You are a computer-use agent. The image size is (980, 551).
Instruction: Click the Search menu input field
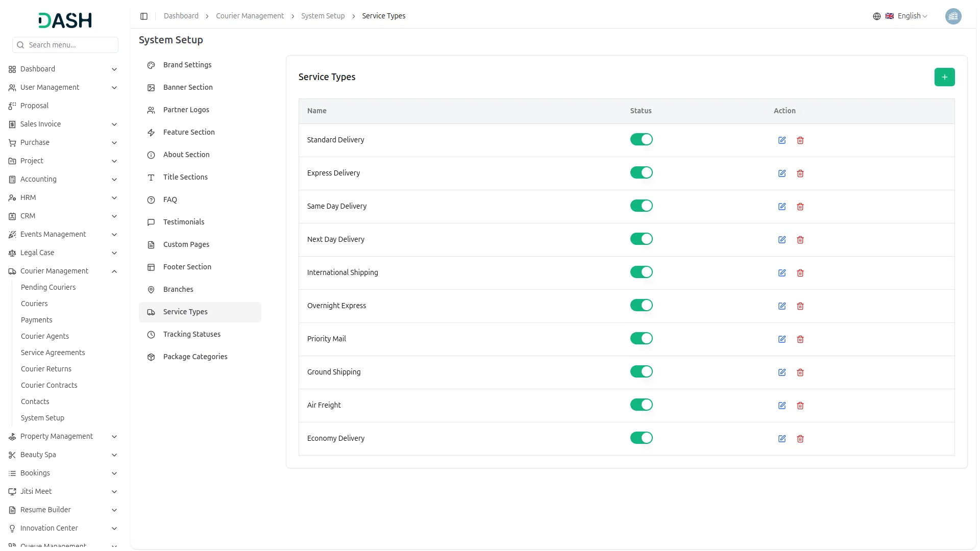point(70,45)
